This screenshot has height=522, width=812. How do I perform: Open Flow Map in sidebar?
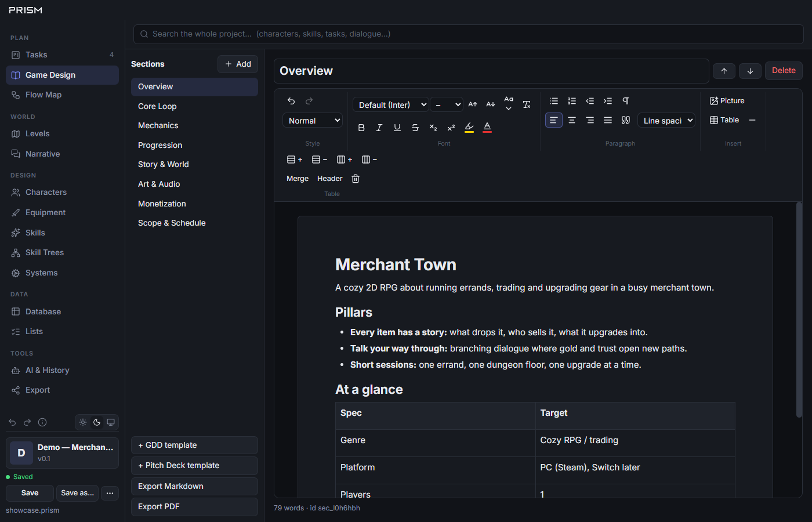tap(63, 95)
